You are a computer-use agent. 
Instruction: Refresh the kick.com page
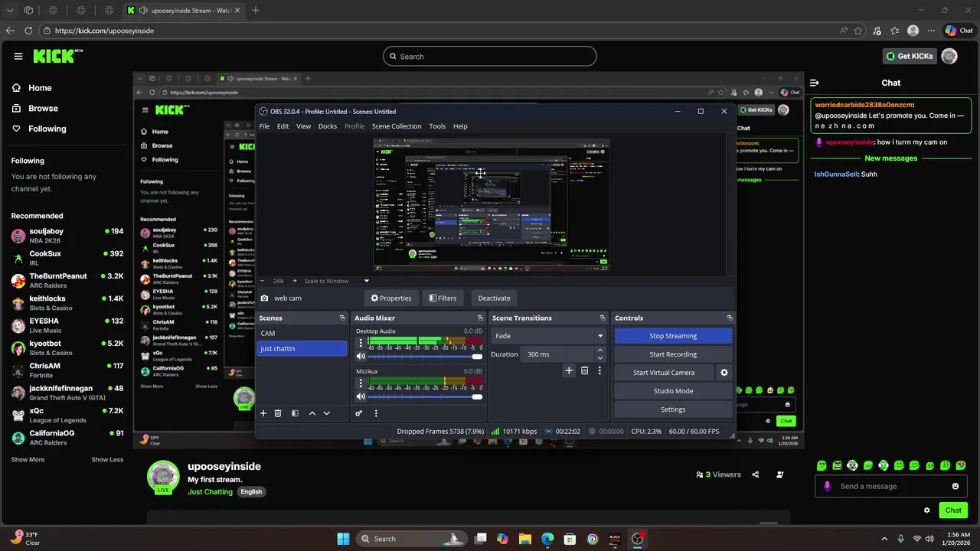[29, 31]
